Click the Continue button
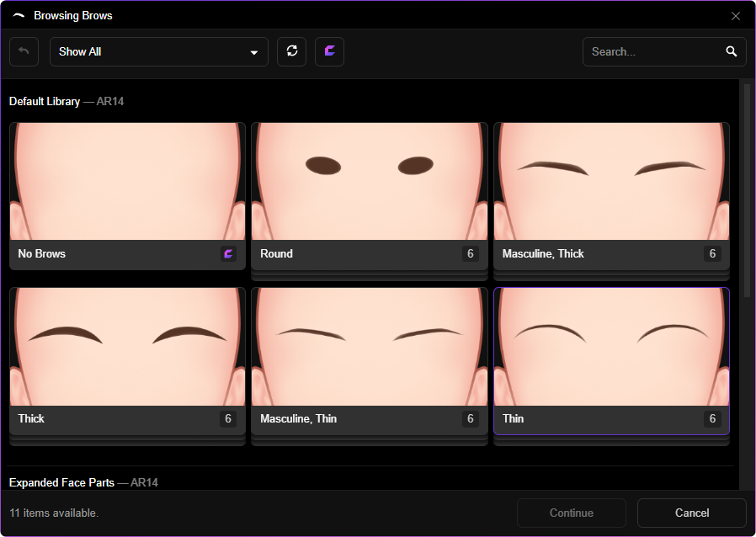Image resolution: width=756 pixels, height=537 pixels. (x=572, y=513)
